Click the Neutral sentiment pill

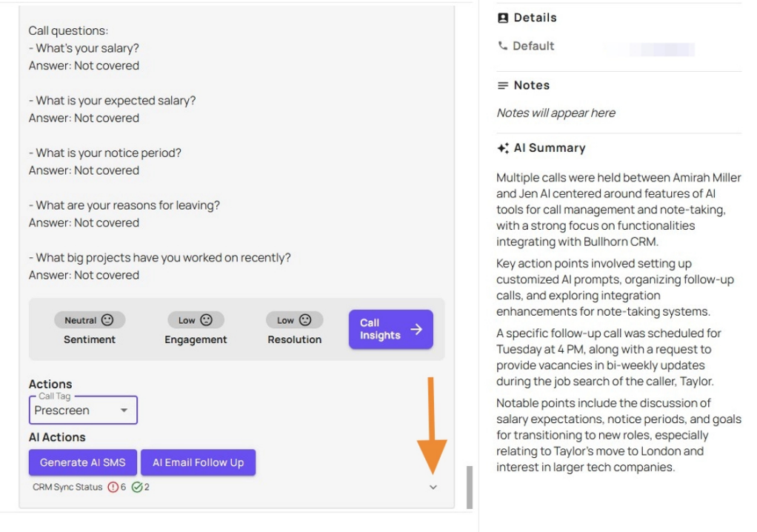89,320
